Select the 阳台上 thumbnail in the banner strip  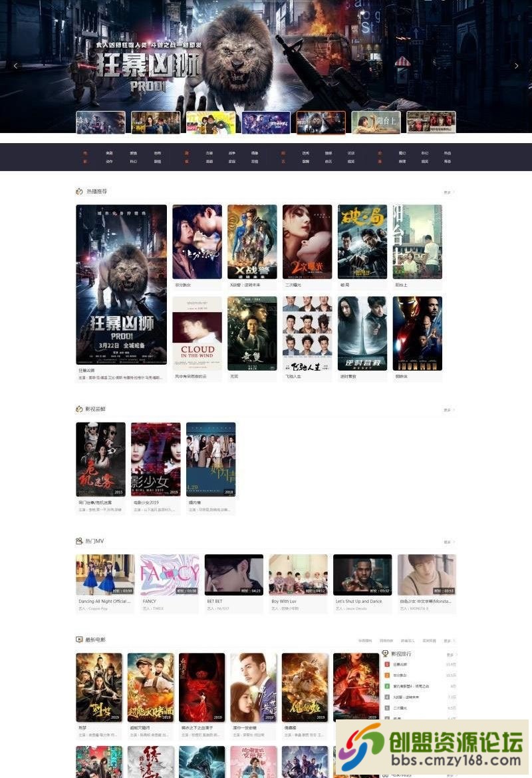pyautogui.click(x=376, y=122)
